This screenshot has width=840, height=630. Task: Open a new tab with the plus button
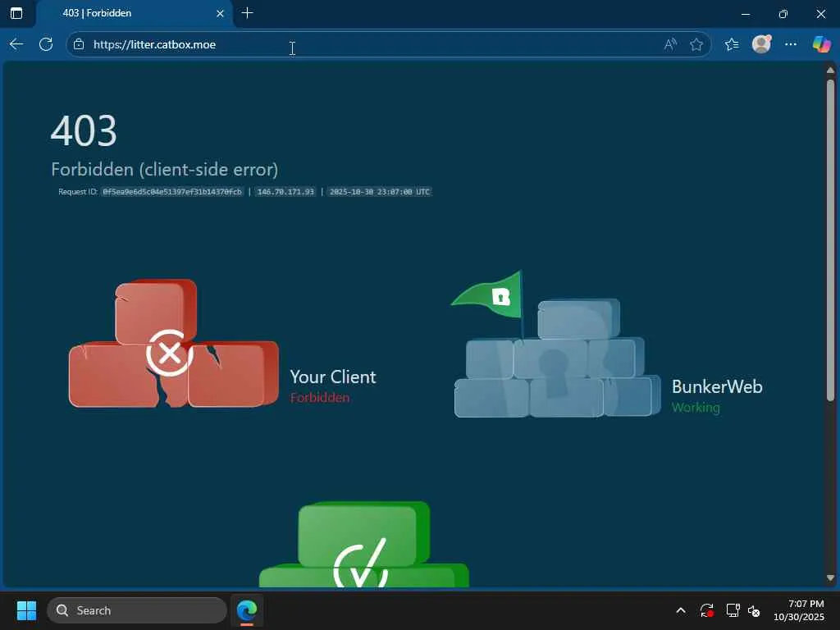tap(248, 13)
